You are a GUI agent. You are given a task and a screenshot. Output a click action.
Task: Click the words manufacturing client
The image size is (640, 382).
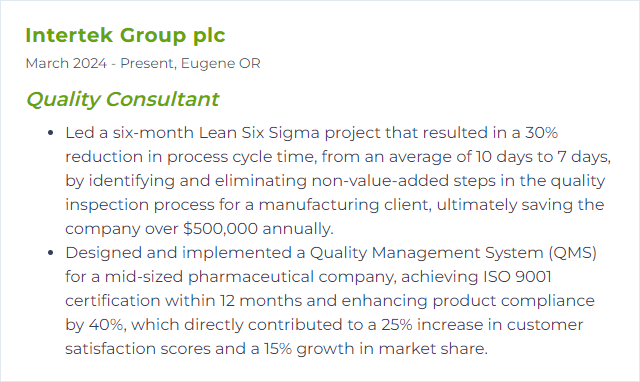tap(344, 204)
